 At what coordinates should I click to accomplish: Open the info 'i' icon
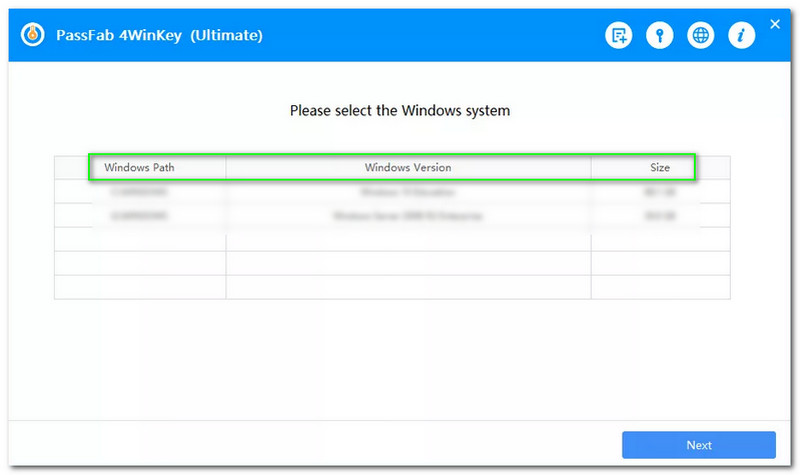(x=741, y=35)
